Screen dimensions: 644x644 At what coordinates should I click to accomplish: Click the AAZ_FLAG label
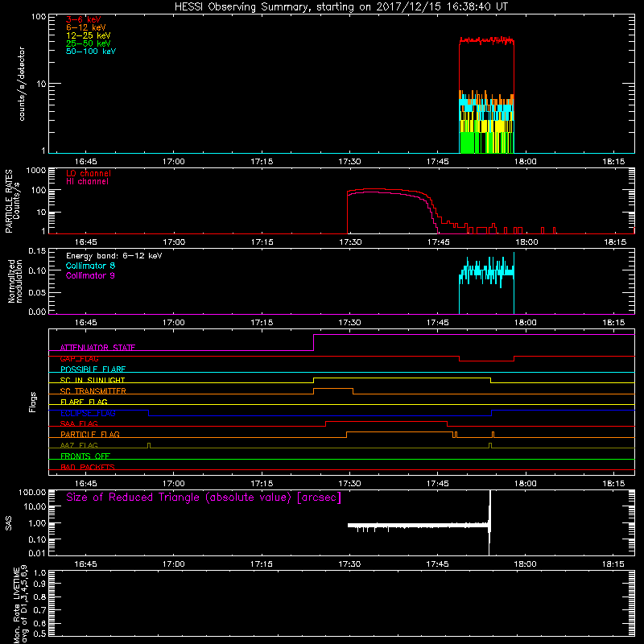tap(79, 445)
